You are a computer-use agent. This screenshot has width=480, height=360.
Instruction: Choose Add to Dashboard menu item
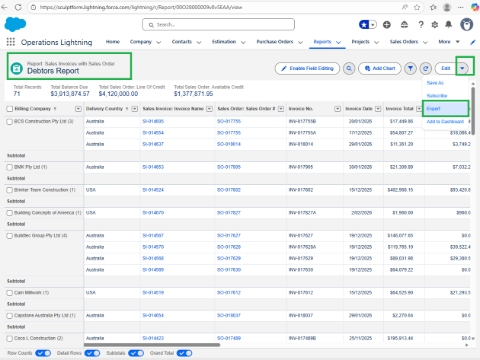pos(445,122)
